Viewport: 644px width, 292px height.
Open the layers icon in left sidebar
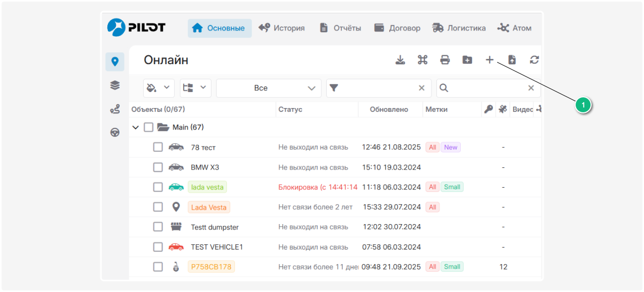coord(115,85)
